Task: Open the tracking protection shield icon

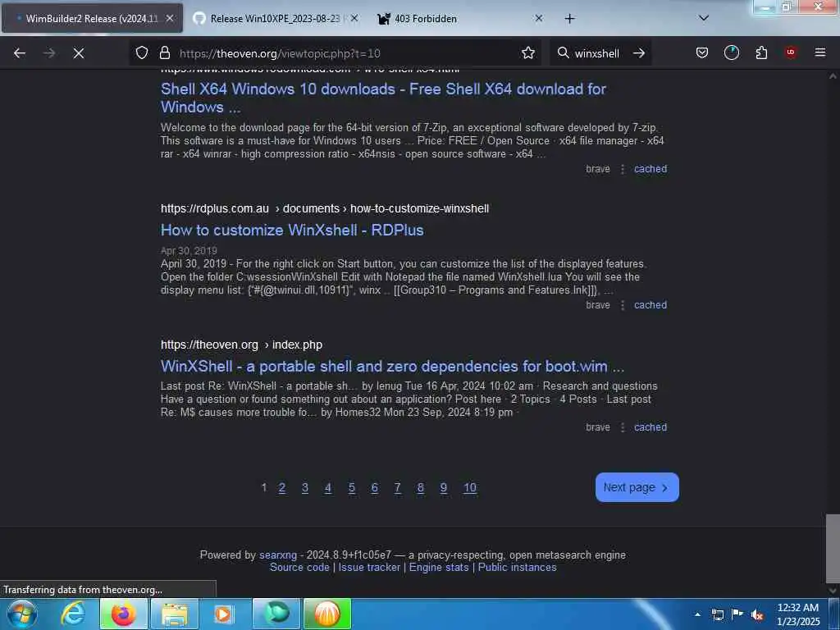Action: click(x=141, y=53)
